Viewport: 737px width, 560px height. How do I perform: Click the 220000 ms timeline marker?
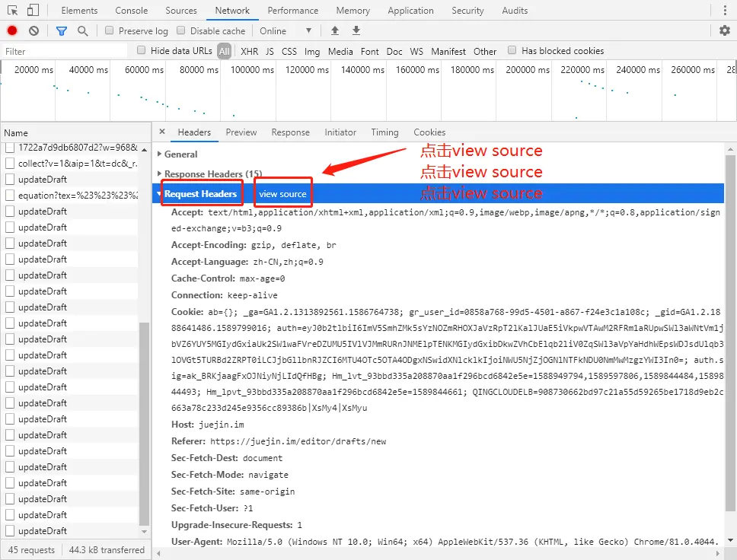[582, 69]
